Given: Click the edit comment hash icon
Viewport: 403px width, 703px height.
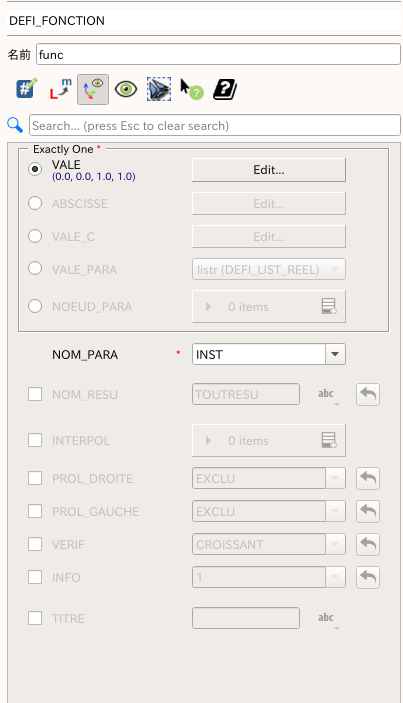Looking at the screenshot, I should tap(26, 89).
